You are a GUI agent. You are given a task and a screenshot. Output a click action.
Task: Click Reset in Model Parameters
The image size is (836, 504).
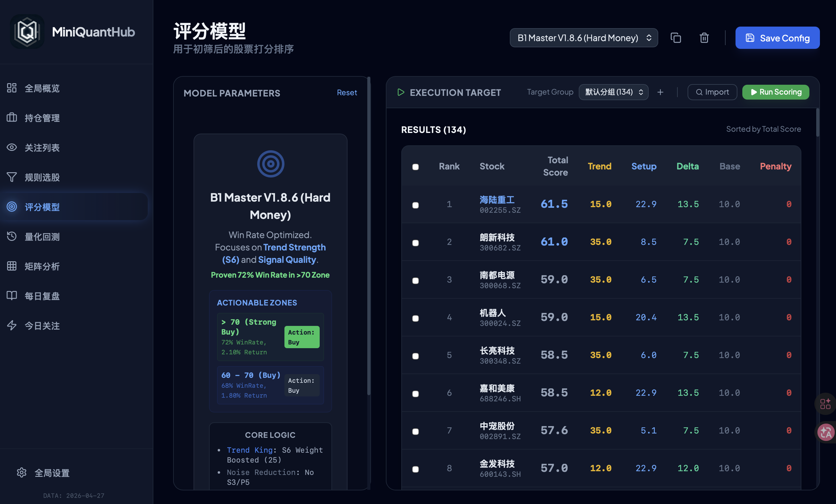tap(347, 92)
